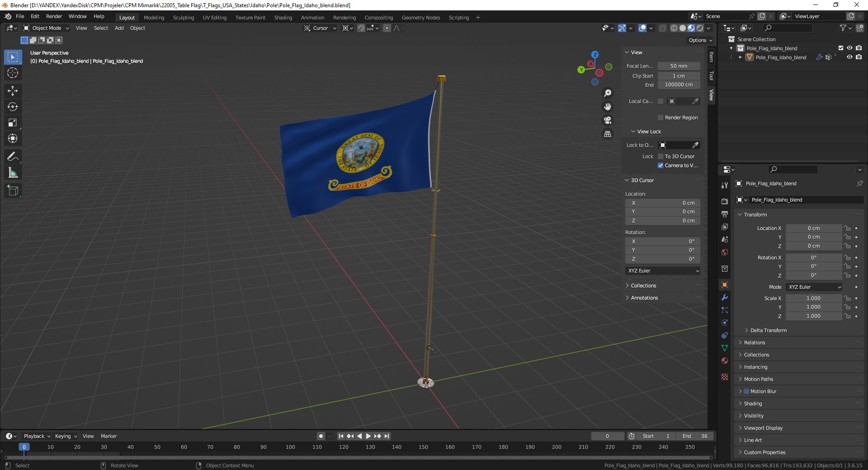
Task: Select the Rotate tool
Action: pos(13,107)
